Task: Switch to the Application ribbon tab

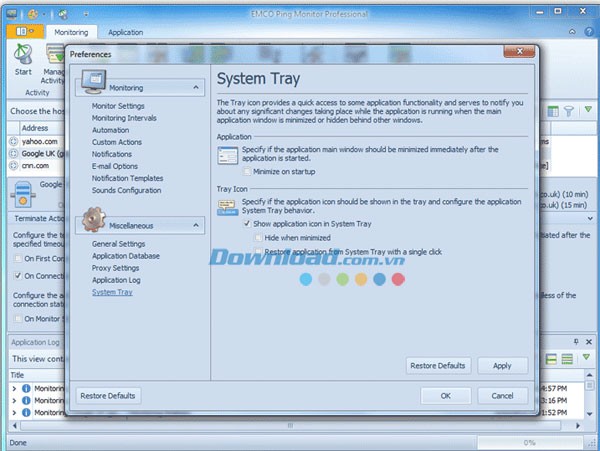Action: pos(126,32)
